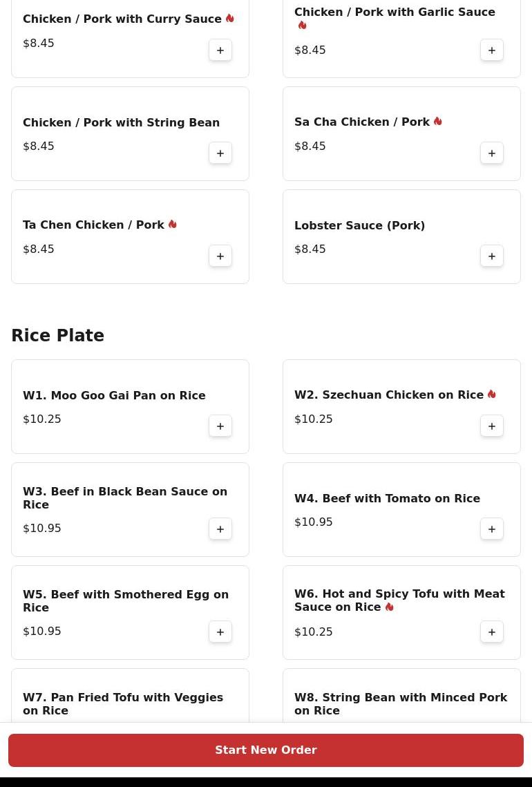Add W2. Szechuan Chicken on Rice

click(492, 426)
